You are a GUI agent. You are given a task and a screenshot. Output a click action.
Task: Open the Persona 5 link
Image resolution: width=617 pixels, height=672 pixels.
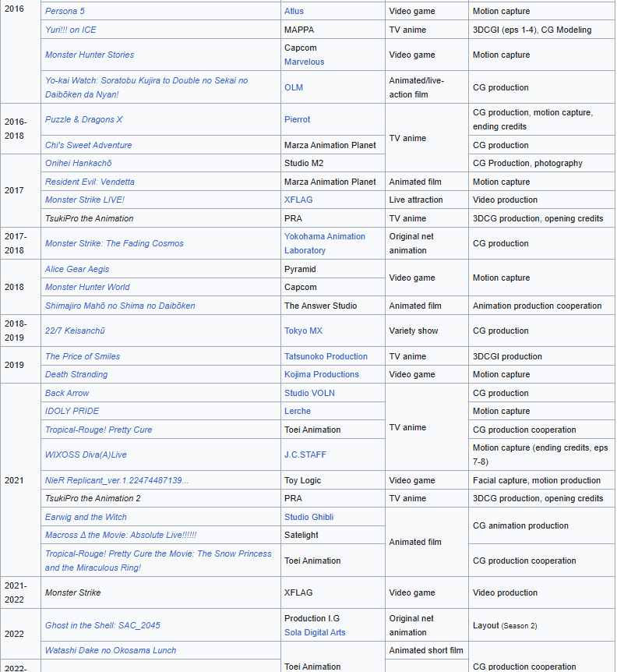pos(65,11)
